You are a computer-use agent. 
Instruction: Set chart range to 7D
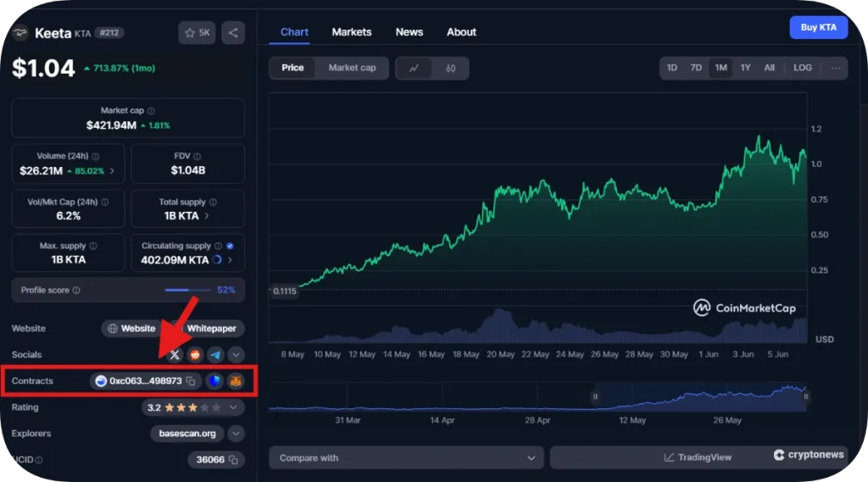point(696,68)
